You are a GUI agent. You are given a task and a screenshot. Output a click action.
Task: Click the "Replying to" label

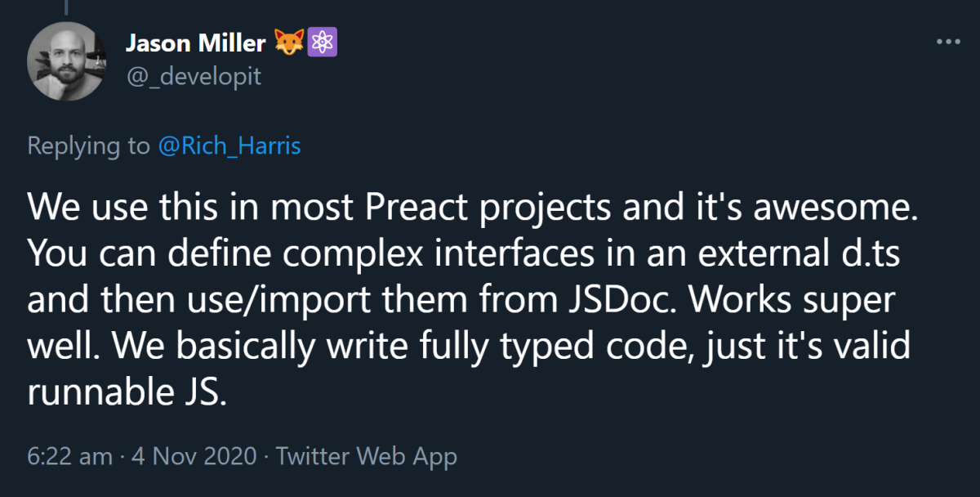[89, 146]
